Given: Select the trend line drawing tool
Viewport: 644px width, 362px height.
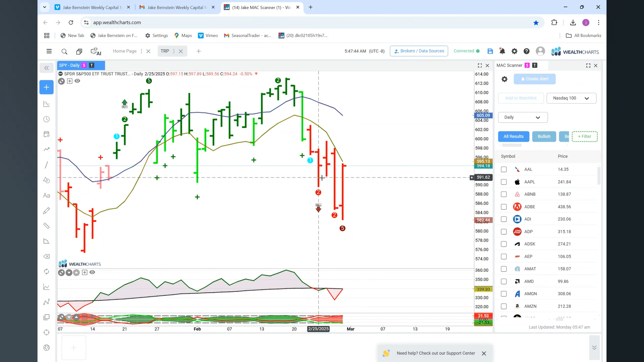Looking at the screenshot, I should 47,165.
